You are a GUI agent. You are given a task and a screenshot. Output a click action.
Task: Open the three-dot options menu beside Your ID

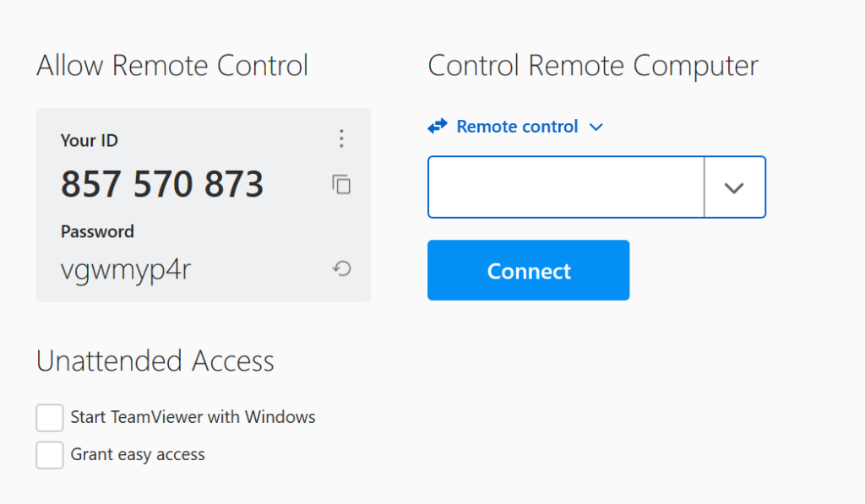pyautogui.click(x=341, y=138)
